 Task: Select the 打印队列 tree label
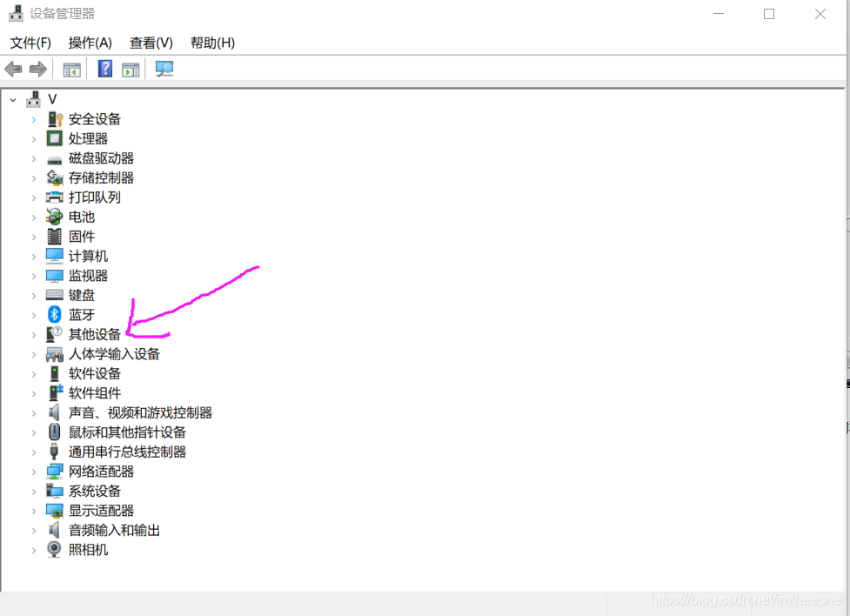(x=94, y=198)
